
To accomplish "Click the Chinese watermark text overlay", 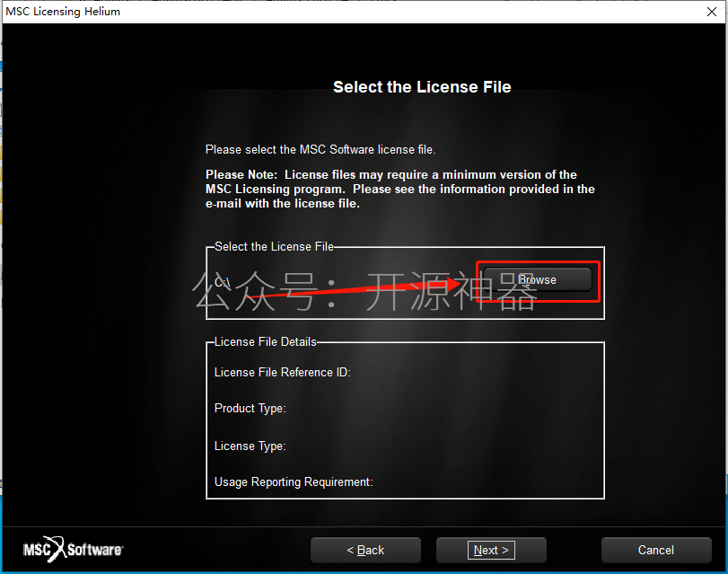I will 365,291.
